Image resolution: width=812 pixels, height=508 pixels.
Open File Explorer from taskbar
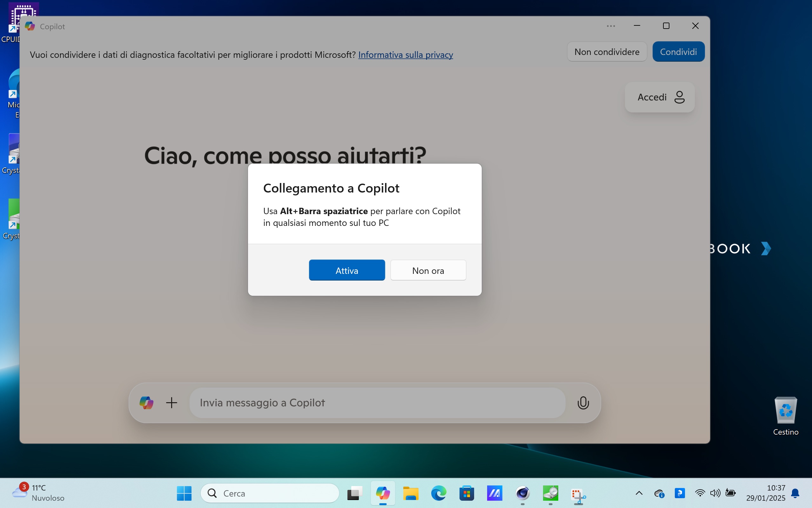click(410, 493)
